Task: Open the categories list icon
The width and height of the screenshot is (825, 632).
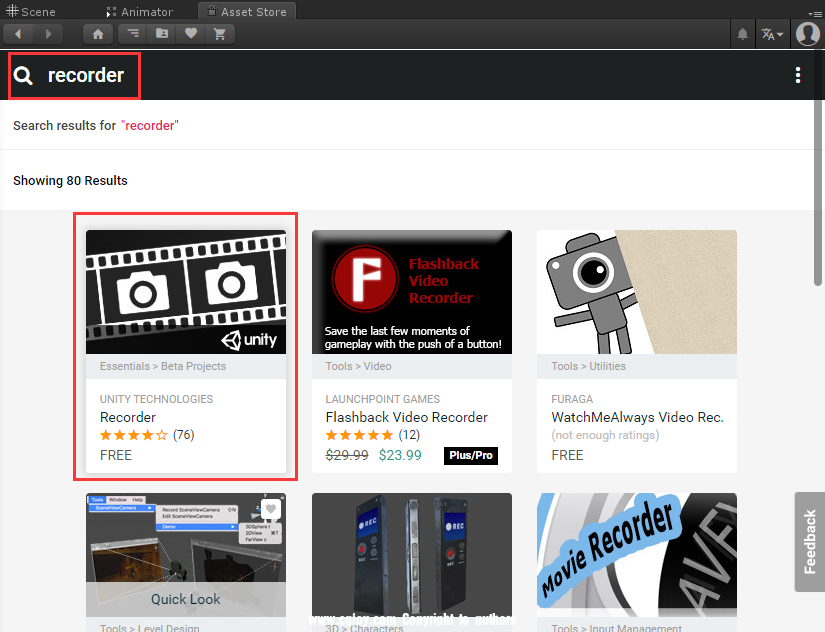Action: [133, 34]
